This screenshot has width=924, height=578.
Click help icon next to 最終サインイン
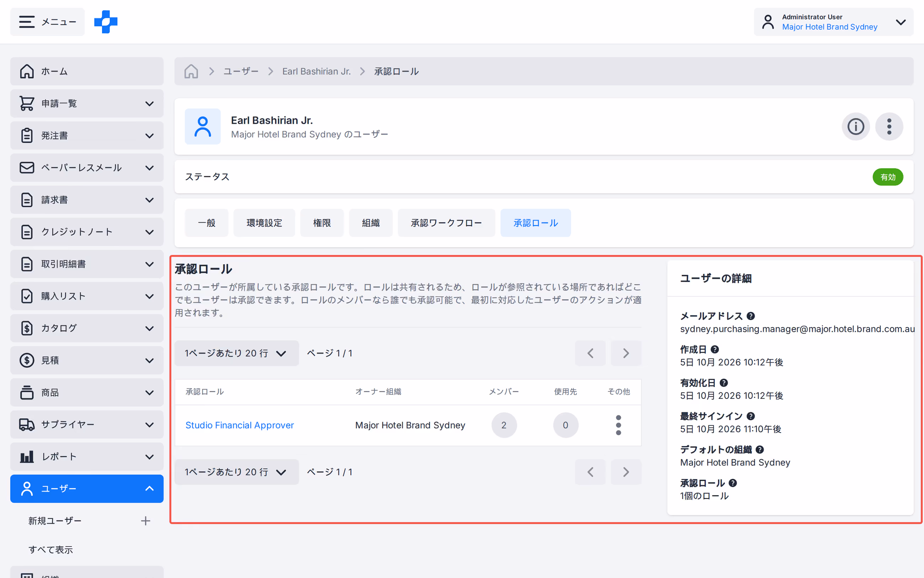[x=751, y=416]
